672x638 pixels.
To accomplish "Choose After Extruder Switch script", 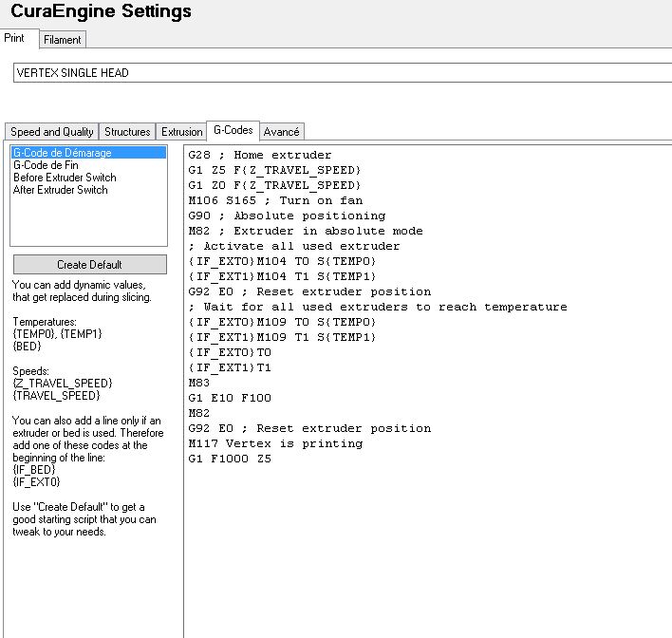I will (61, 190).
